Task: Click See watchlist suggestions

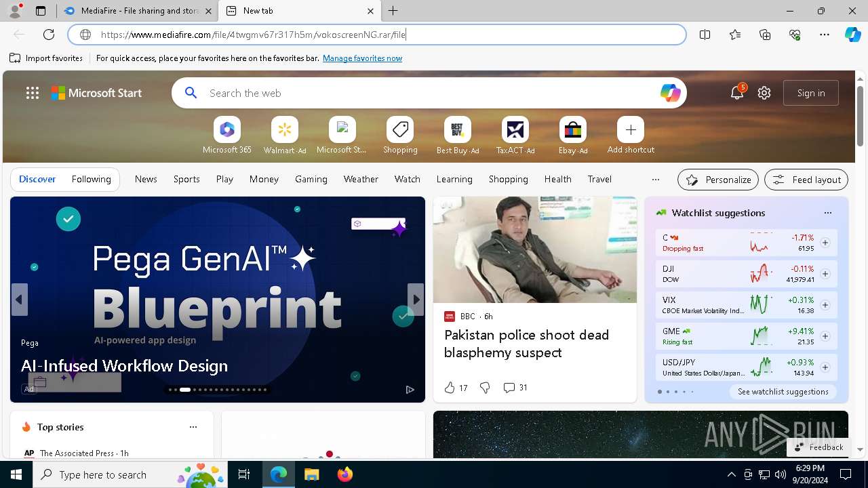Action: pyautogui.click(x=783, y=392)
